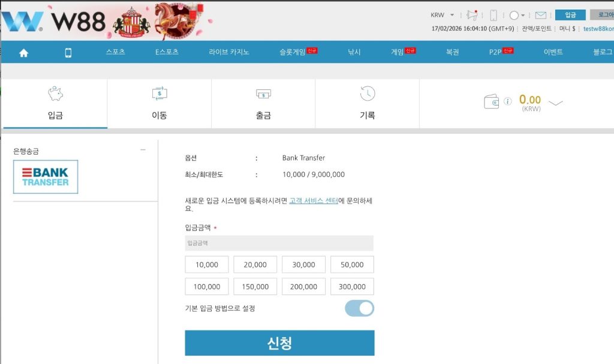Select the 10,000 amount button
This screenshot has width=614, height=364.
207,264
